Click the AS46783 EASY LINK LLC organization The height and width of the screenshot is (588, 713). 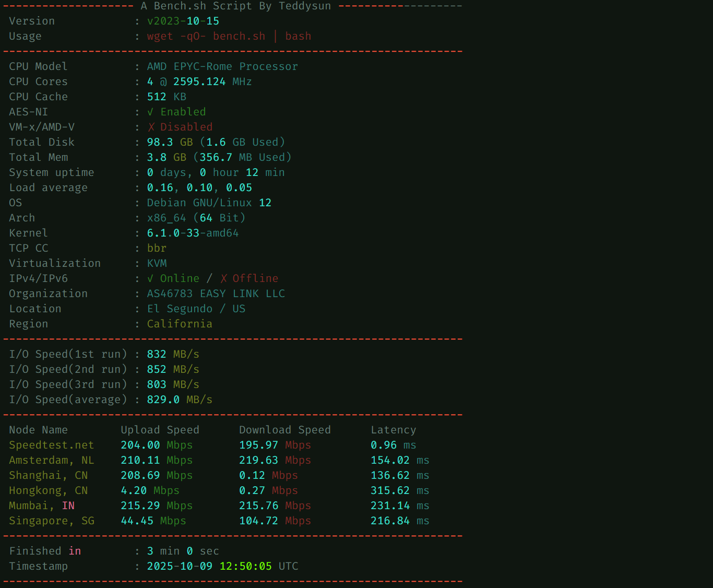pos(216,294)
